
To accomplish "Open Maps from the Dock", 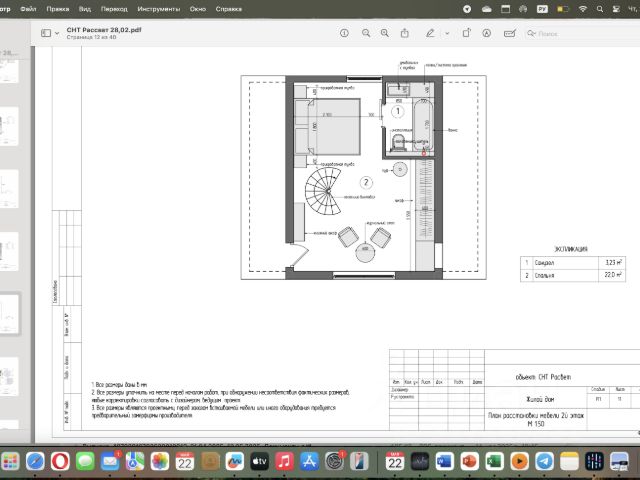I will coord(135,462).
